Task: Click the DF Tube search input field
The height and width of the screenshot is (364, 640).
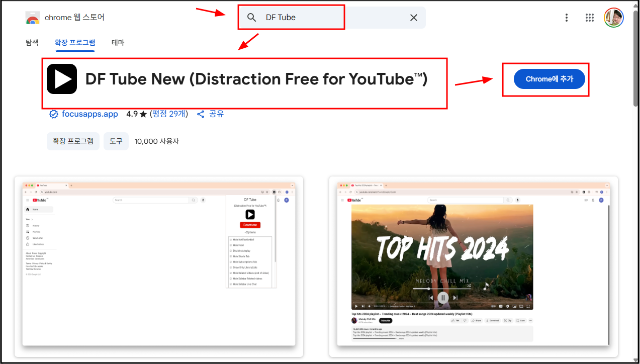Action: click(332, 18)
